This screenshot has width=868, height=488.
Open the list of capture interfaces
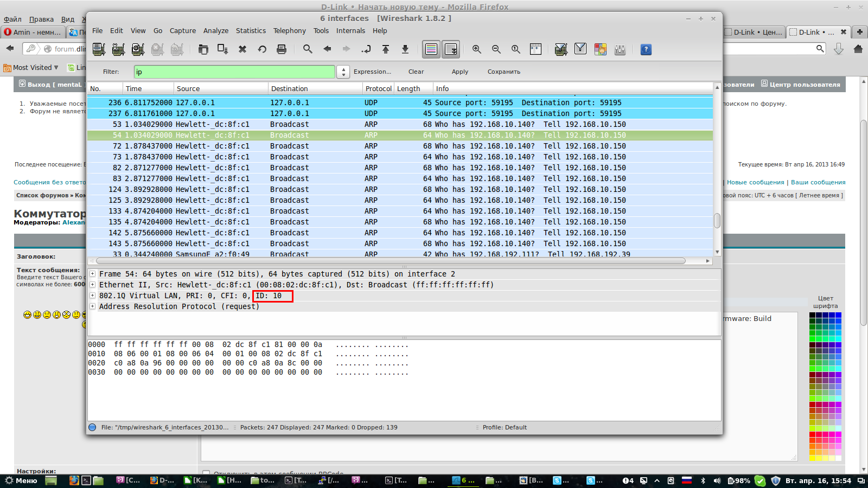coord(99,49)
